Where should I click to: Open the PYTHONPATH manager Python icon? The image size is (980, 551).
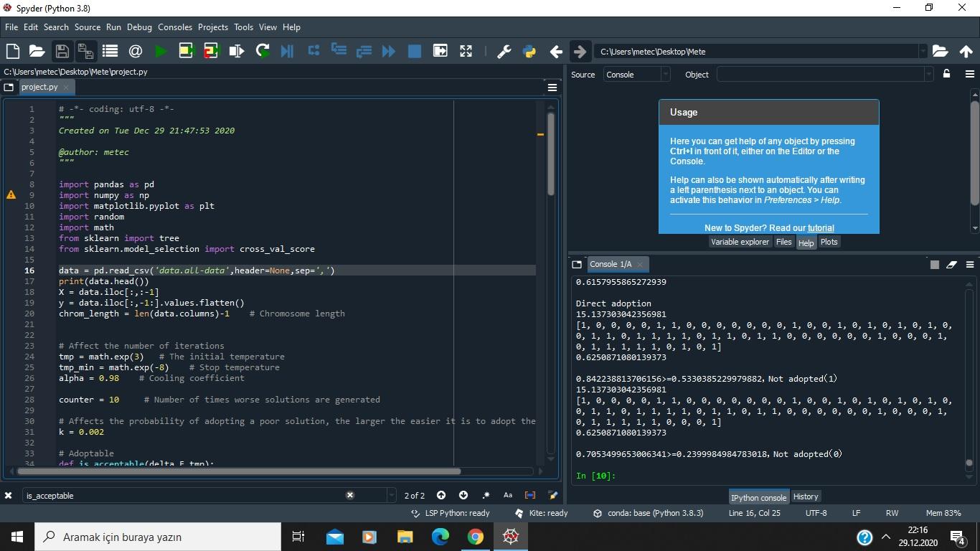(529, 51)
